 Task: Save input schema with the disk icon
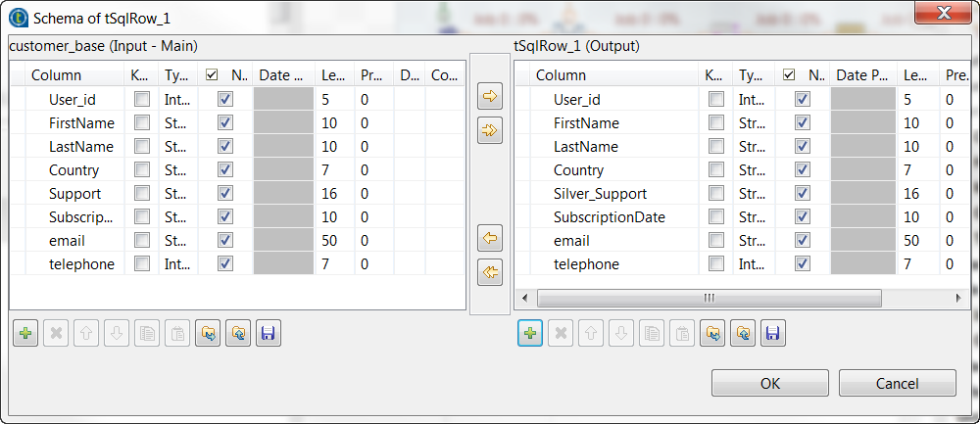coord(269,334)
